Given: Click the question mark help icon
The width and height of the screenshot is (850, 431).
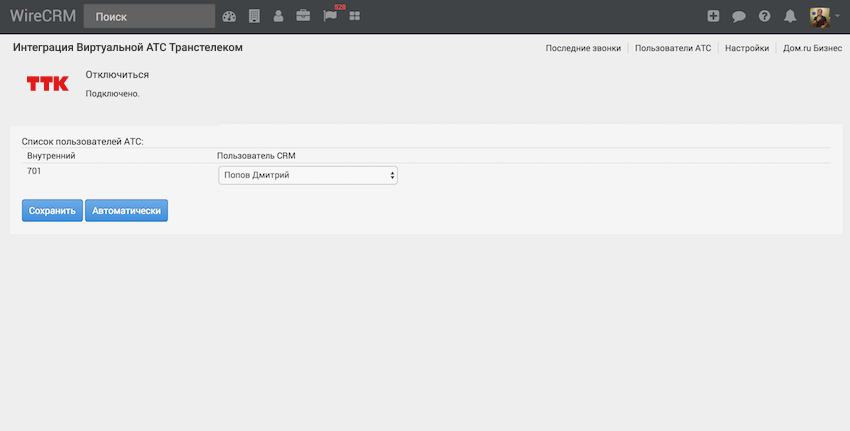Looking at the screenshot, I should coord(765,16).
